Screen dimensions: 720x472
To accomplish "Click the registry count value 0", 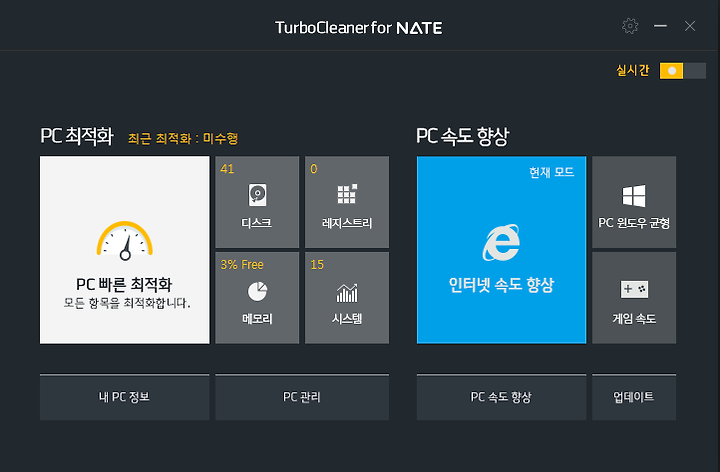I will [x=314, y=169].
